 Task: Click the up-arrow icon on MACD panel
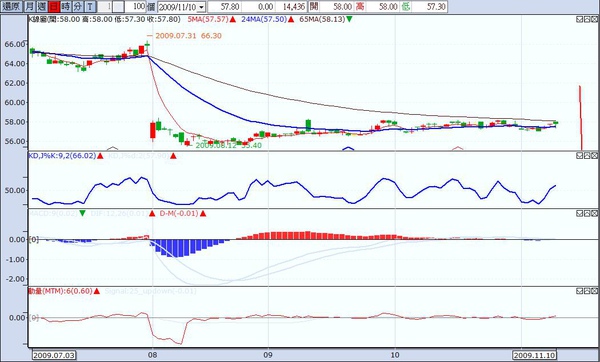pyautogui.click(x=587, y=213)
